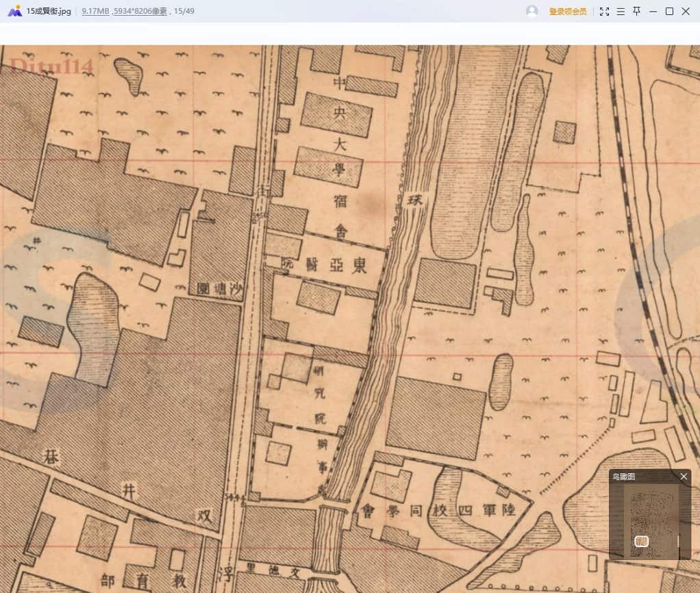This screenshot has width=700, height=593.
Task: Open the user avatar account icon
Action: pyautogui.click(x=532, y=11)
